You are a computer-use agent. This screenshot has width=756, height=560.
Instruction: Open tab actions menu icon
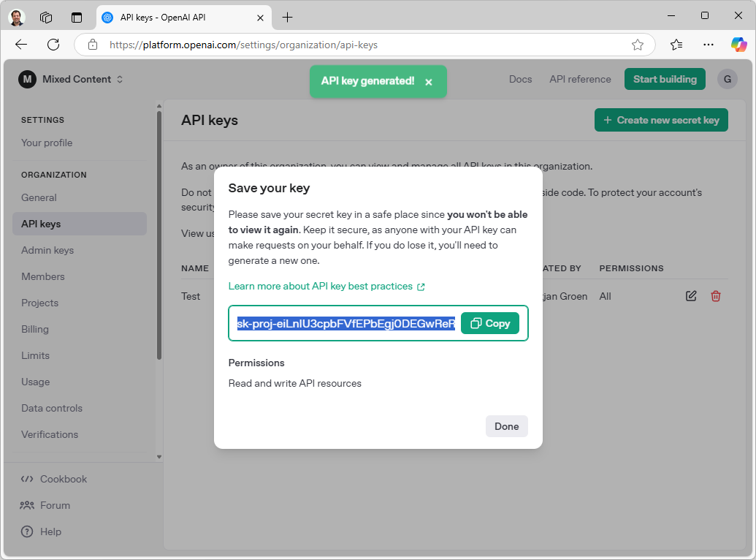click(x=77, y=18)
